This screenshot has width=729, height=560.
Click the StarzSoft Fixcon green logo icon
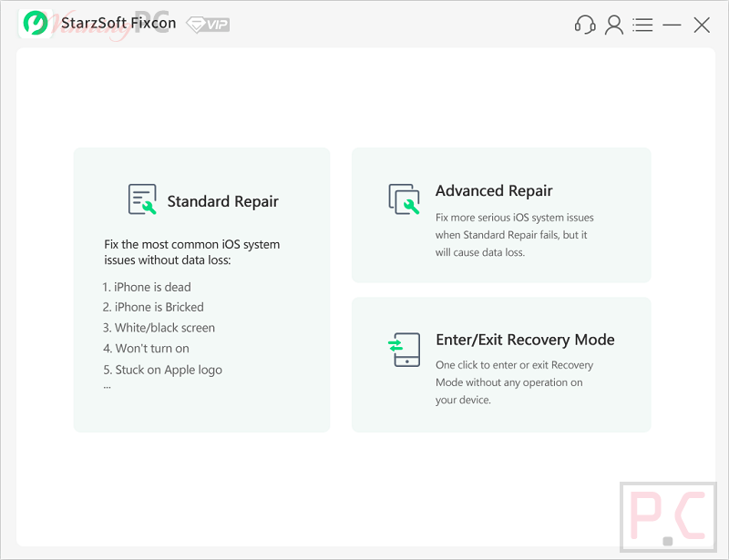point(36,24)
